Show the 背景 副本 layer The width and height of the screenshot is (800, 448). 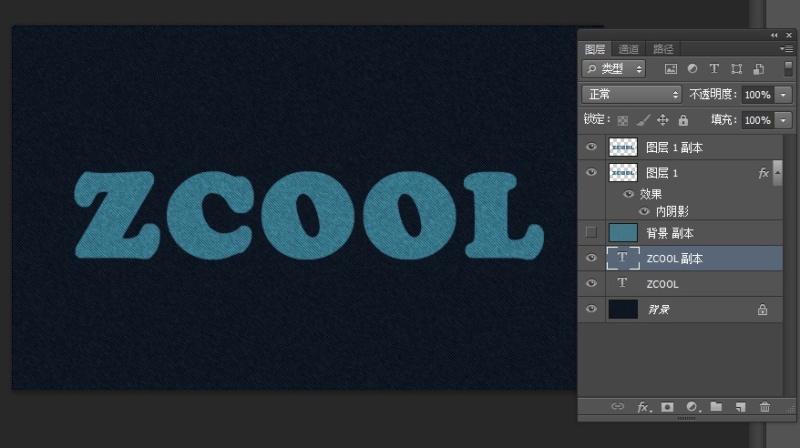coord(591,233)
